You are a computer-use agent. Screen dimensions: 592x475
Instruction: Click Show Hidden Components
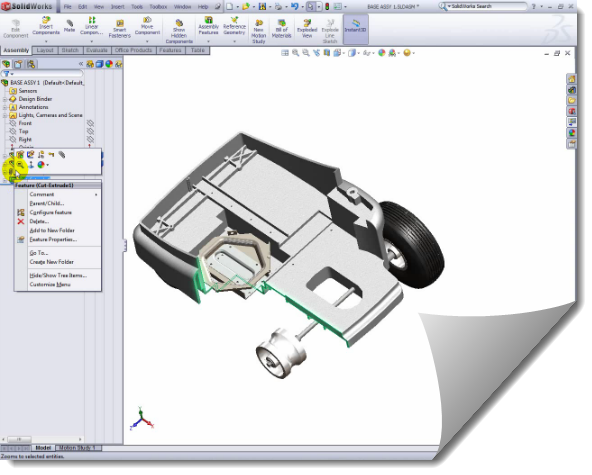pos(179,31)
